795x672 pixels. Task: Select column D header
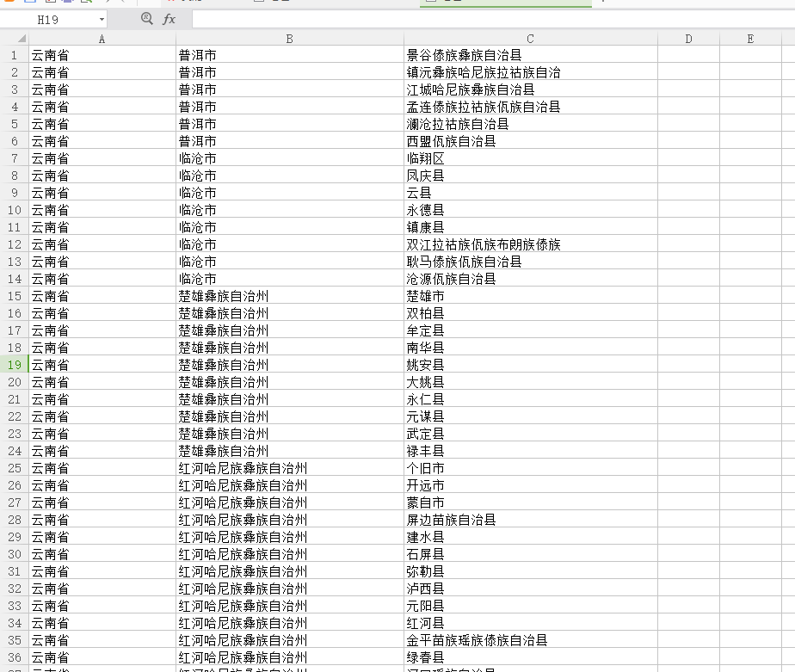tap(688, 39)
